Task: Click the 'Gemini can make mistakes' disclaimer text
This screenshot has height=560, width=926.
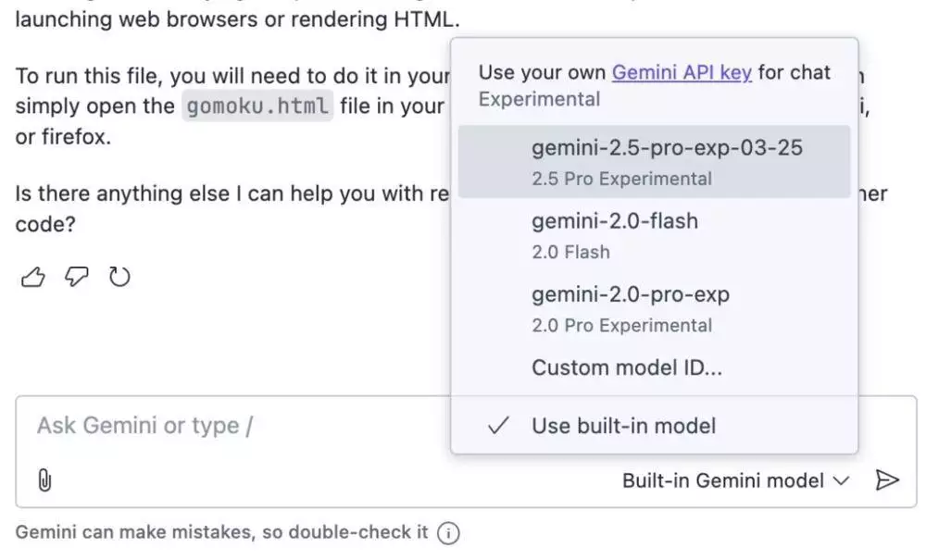Action: click(222, 532)
